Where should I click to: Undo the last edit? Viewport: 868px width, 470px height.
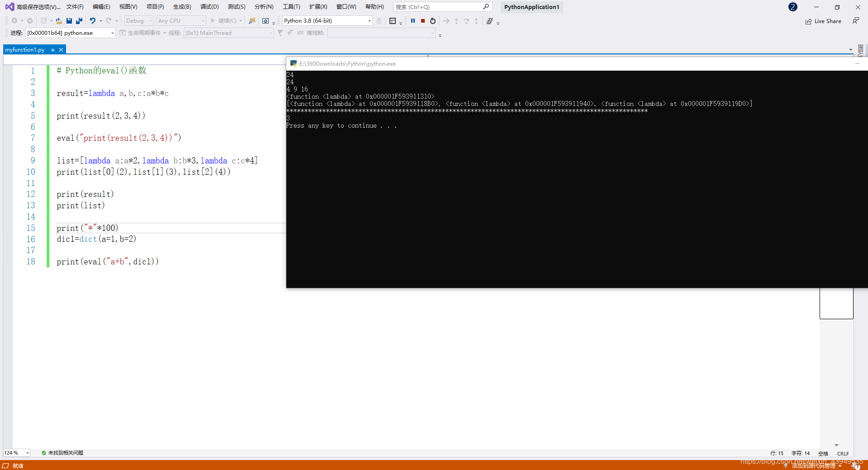tap(93, 21)
